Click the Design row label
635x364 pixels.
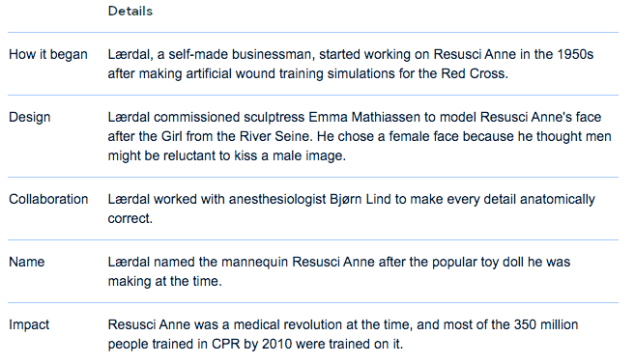click(x=30, y=117)
